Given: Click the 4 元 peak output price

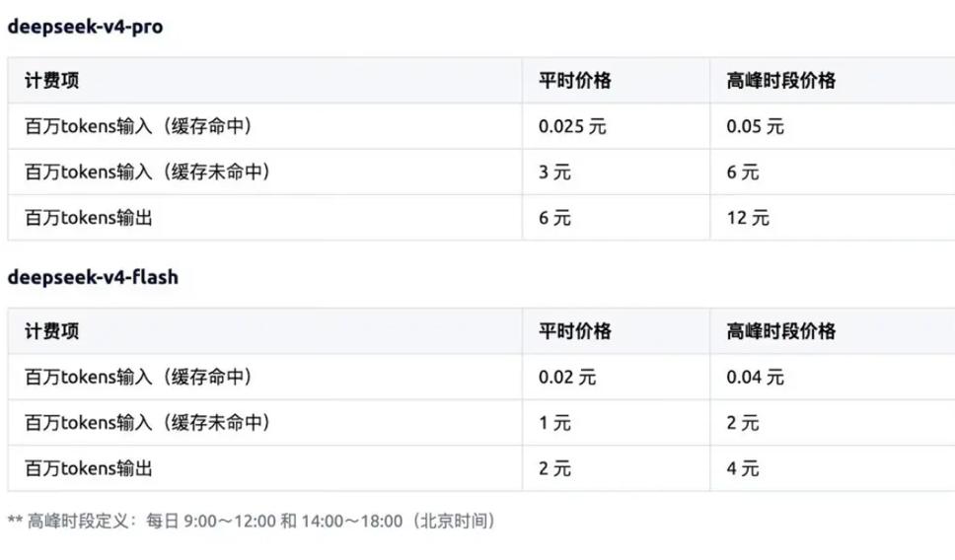Looking at the screenshot, I should click(x=743, y=468).
